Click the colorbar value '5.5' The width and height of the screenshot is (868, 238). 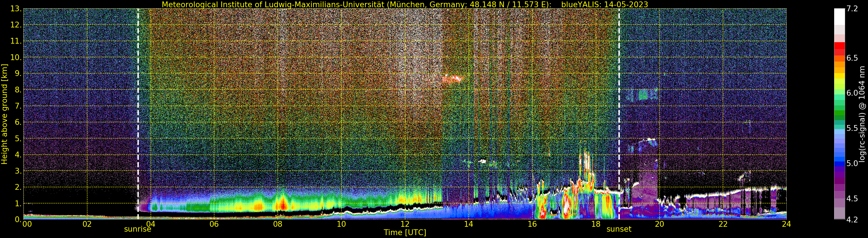point(852,128)
